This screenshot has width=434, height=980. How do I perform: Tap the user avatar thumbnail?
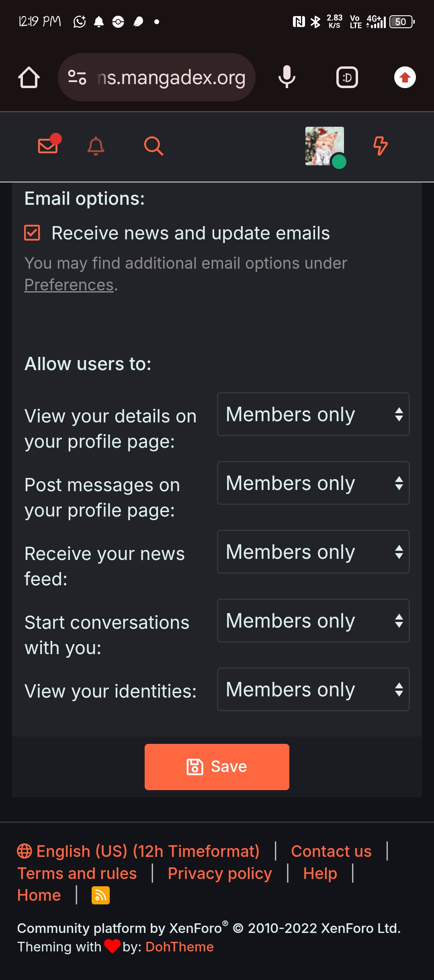tap(325, 146)
